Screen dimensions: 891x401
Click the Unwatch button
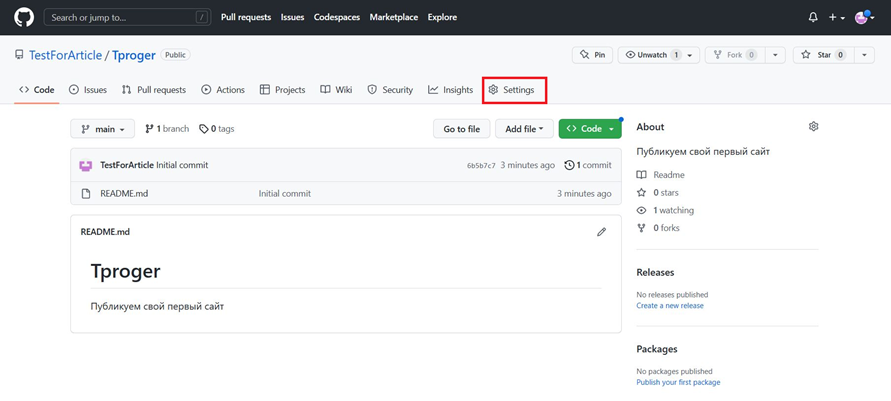[x=659, y=55]
